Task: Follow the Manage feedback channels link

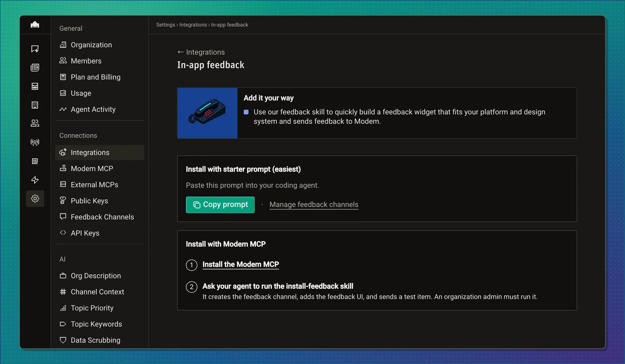Action: coord(314,205)
